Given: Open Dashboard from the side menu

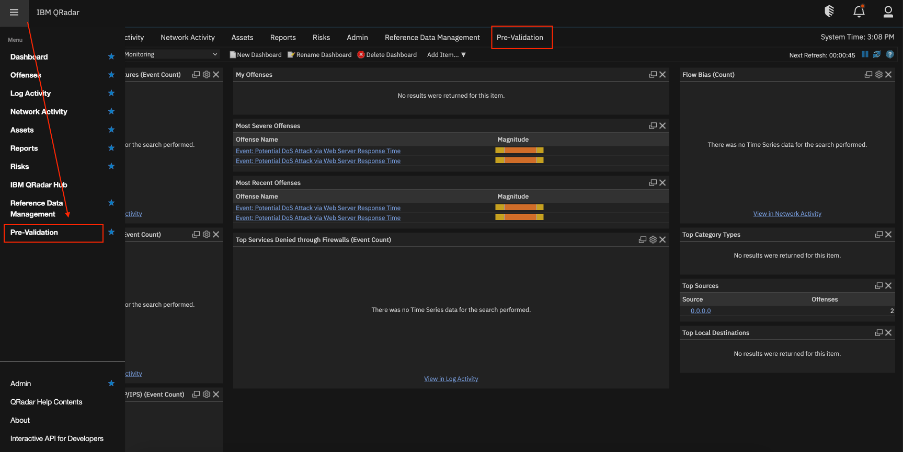Looking at the screenshot, I should (29, 57).
